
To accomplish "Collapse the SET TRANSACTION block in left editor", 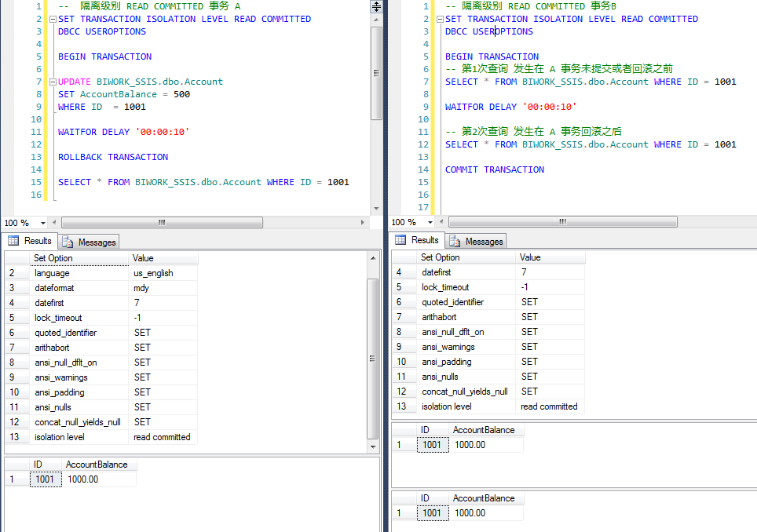I will pos(52,19).
